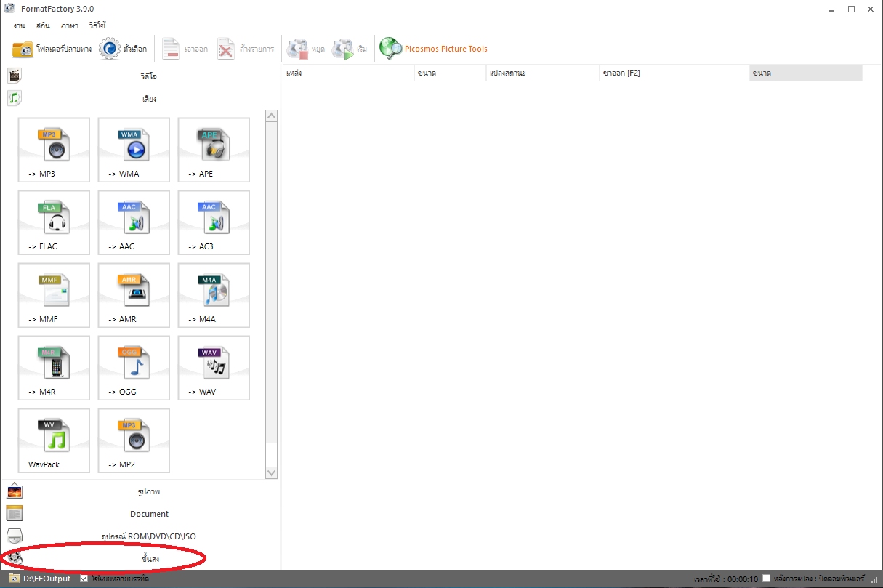Toggle the multi-thread (ใช้แบบหลายบรรทัด) checkbox

(x=84, y=579)
